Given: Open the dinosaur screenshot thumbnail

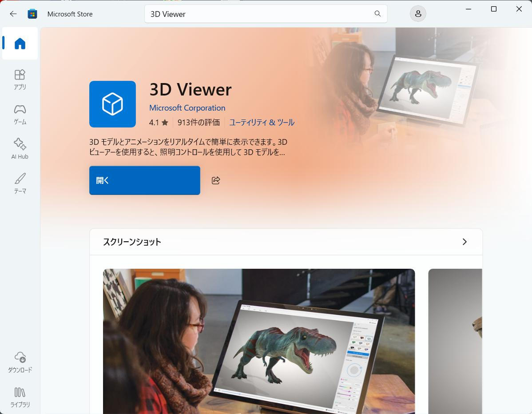Looking at the screenshot, I should [258, 341].
